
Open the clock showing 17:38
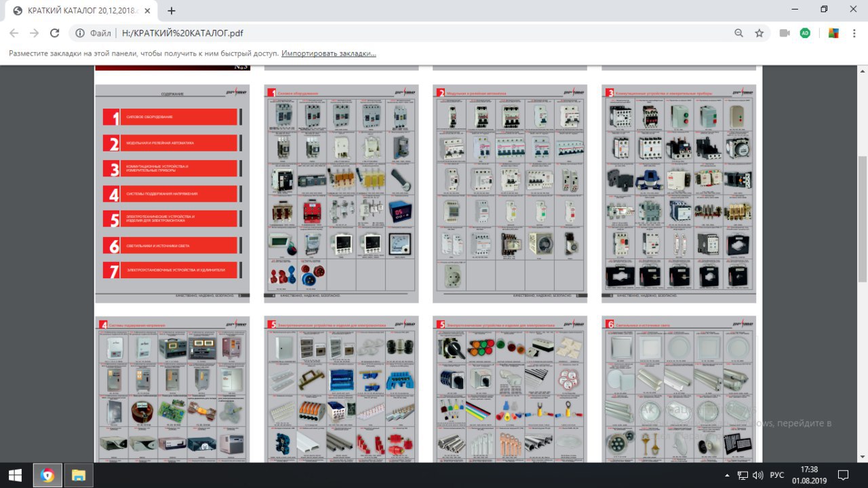(808, 474)
